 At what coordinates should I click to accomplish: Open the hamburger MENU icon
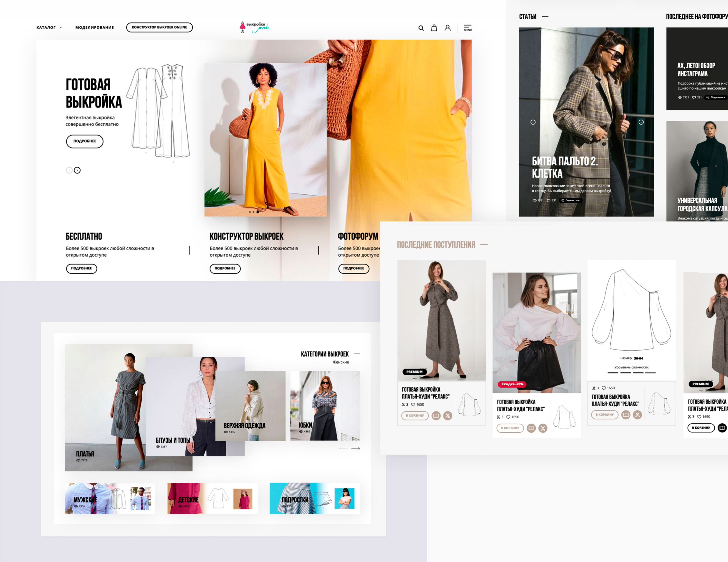[x=468, y=28]
